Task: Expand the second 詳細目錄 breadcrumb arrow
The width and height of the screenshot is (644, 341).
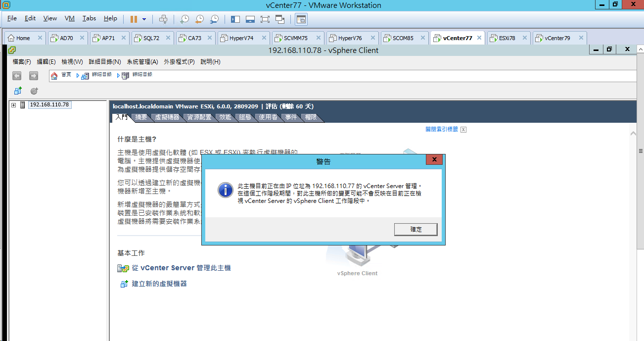Action: (x=118, y=75)
